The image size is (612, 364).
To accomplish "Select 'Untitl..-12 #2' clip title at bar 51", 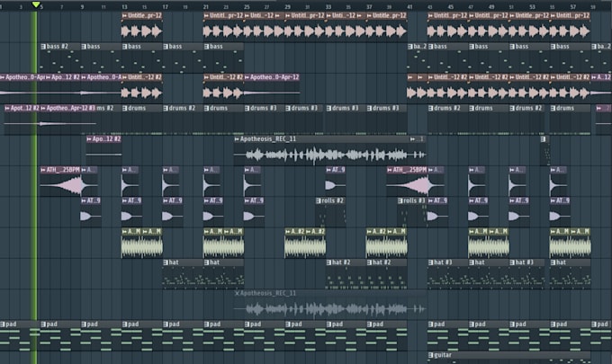I will (x=532, y=77).
